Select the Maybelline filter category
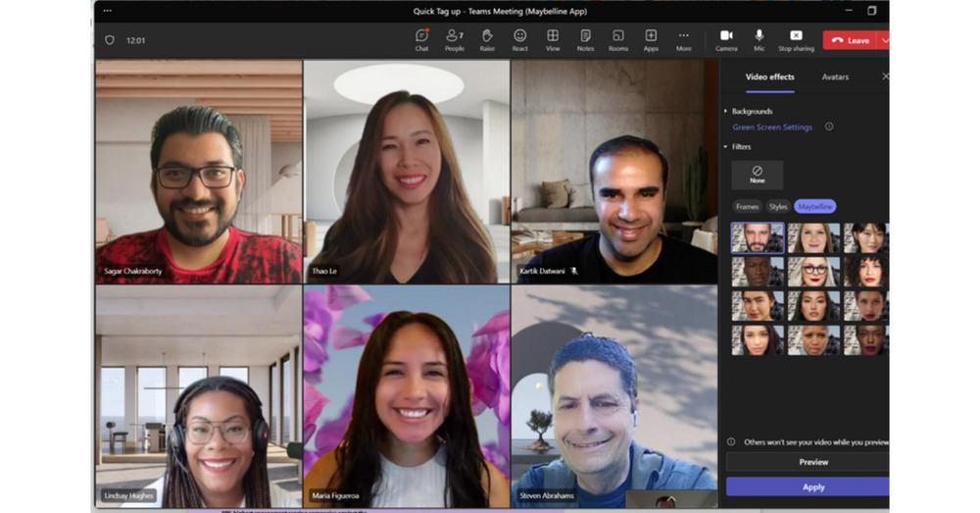The image size is (980, 513). click(x=815, y=206)
